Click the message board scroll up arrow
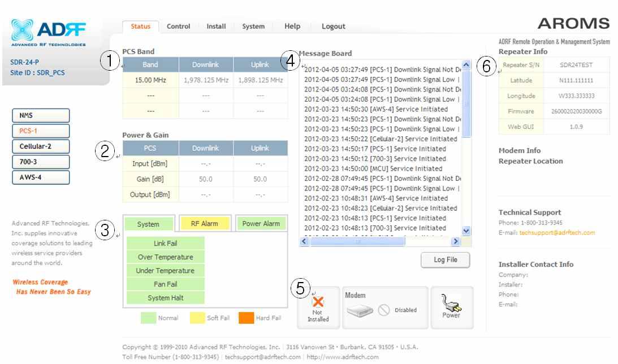 466,65
